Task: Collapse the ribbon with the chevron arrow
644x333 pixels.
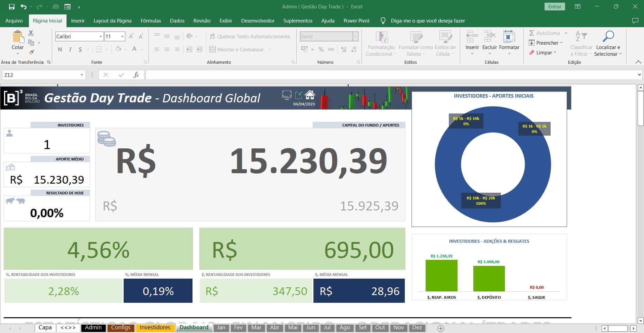Action: point(638,62)
